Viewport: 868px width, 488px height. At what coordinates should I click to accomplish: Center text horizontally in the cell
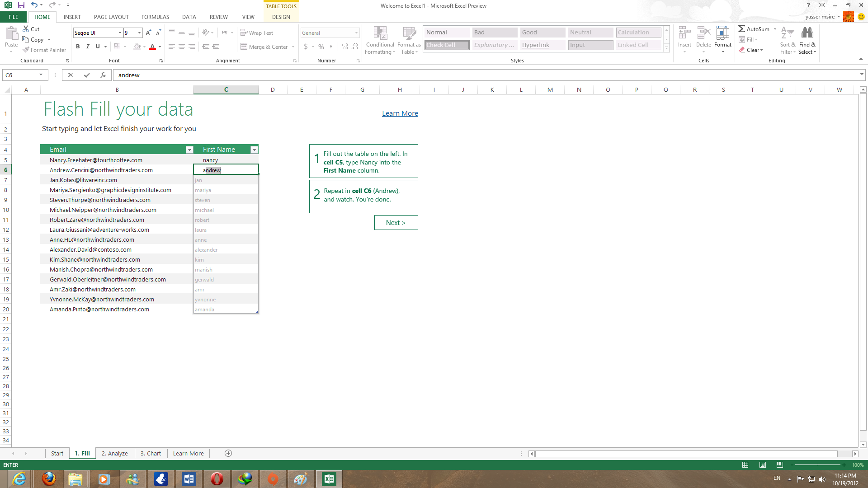pos(182,47)
